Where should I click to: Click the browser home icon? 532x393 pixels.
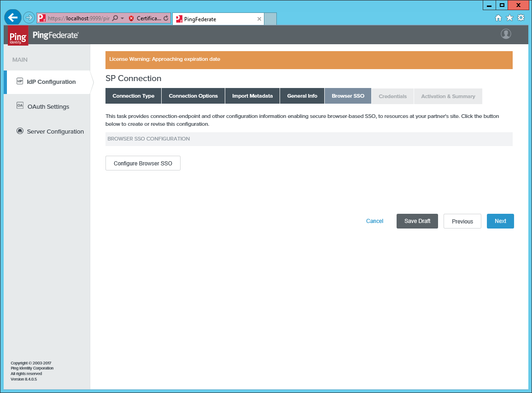coord(498,18)
